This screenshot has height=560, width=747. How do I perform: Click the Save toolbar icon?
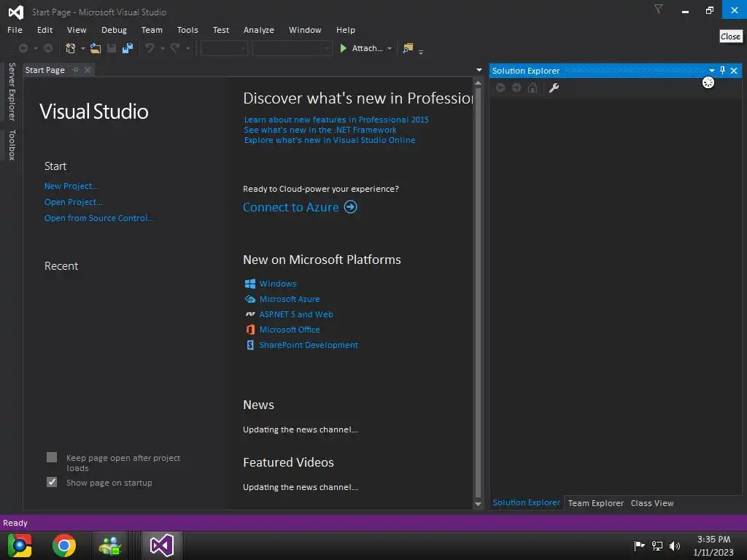point(112,48)
